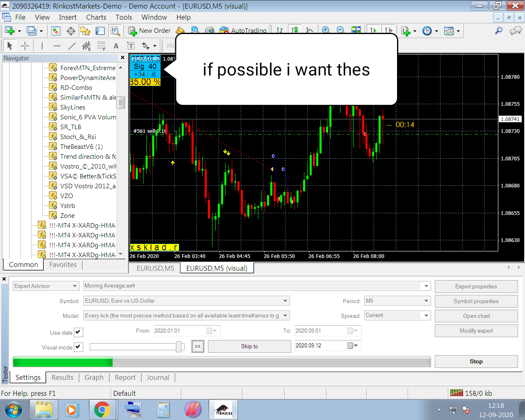The image size is (525, 420).
Task: Close the Navigator panel
Action: [x=122, y=58]
